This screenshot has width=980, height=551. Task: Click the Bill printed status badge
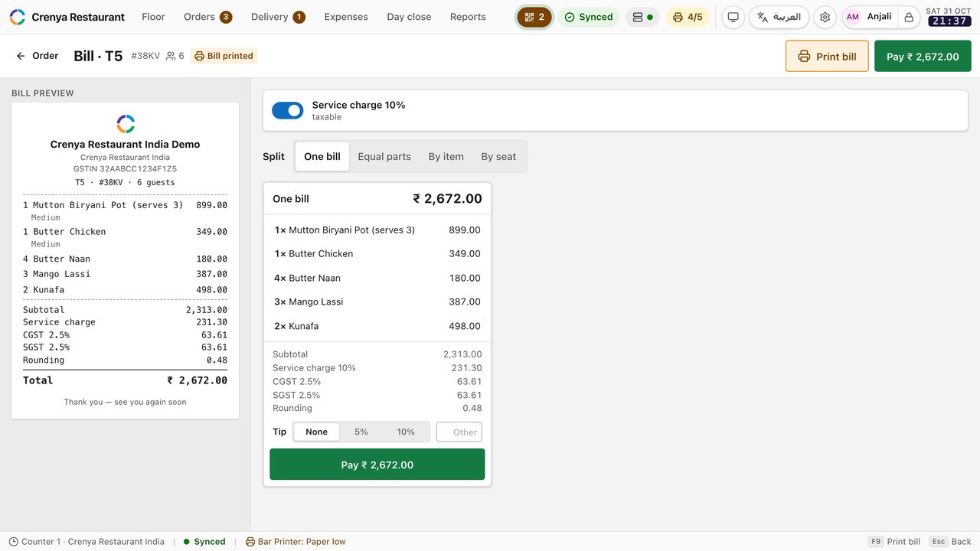224,56
